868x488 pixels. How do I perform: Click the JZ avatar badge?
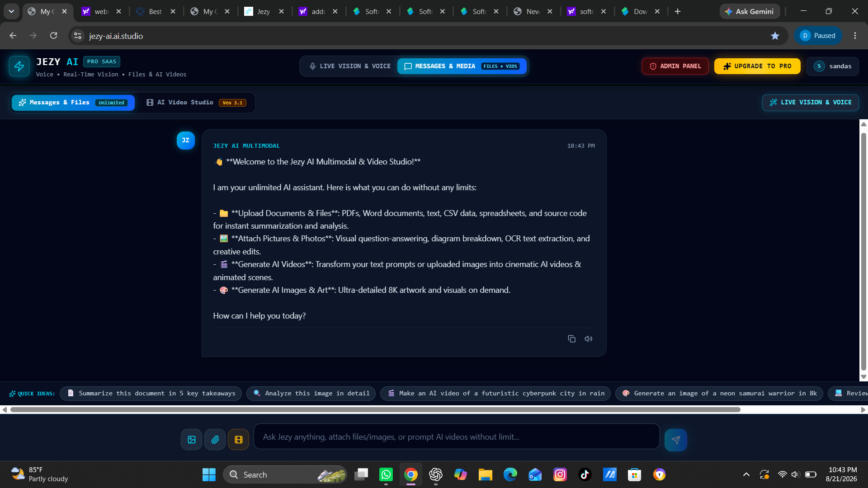coord(186,141)
